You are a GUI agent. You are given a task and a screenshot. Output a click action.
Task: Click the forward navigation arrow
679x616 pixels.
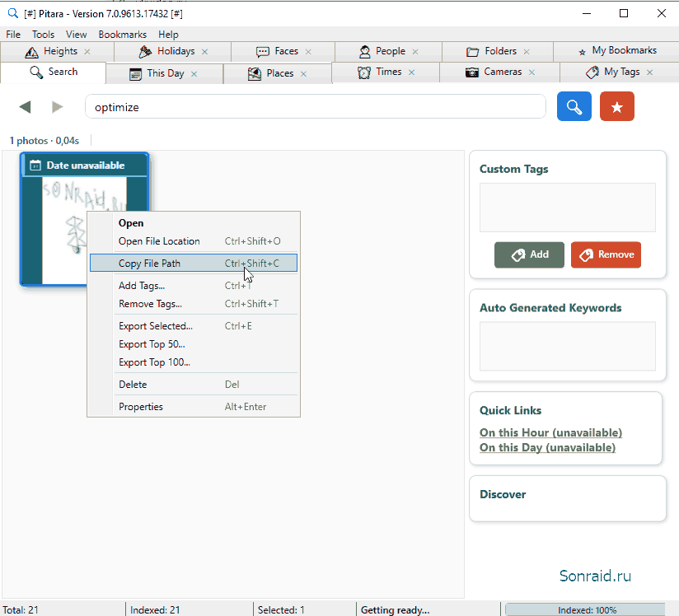coord(57,106)
